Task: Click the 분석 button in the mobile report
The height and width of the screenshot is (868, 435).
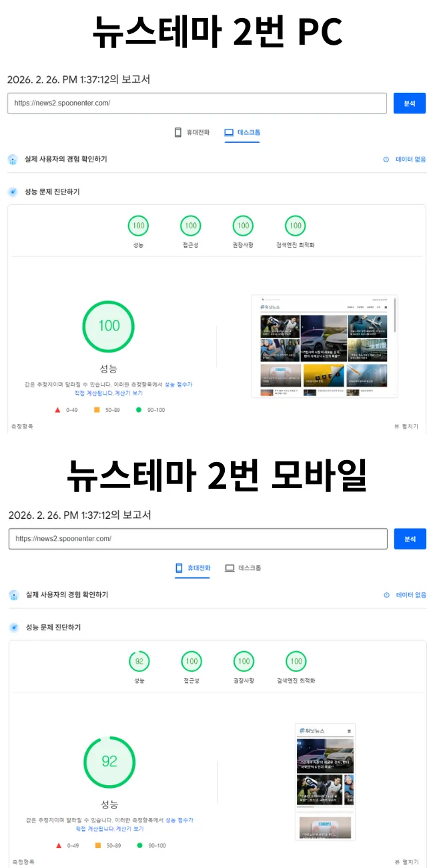Action: point(410,539)
